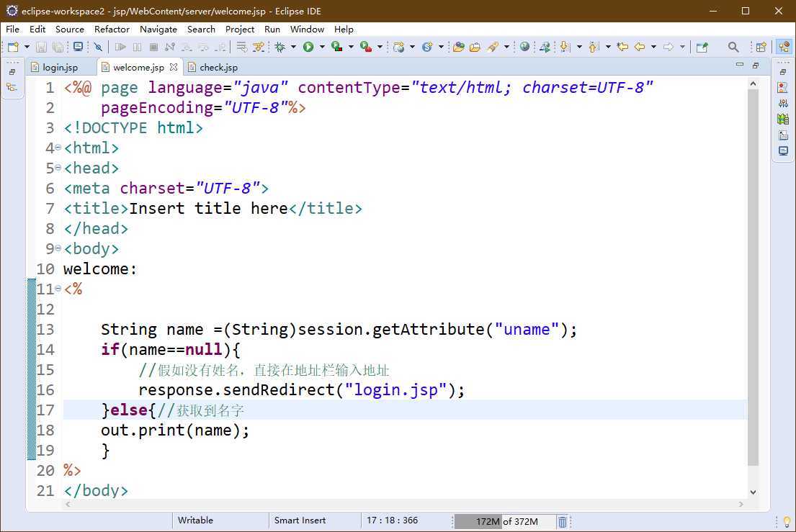Click the Open Web Browser globe icon
The height and width of the screenshot is (532, 796).
[x=524, y=48]
